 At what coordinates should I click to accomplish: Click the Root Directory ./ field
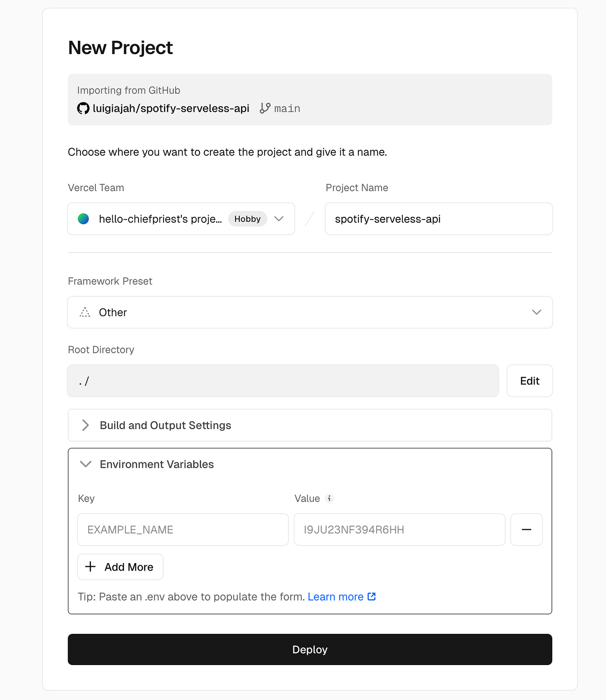[283, 381]
